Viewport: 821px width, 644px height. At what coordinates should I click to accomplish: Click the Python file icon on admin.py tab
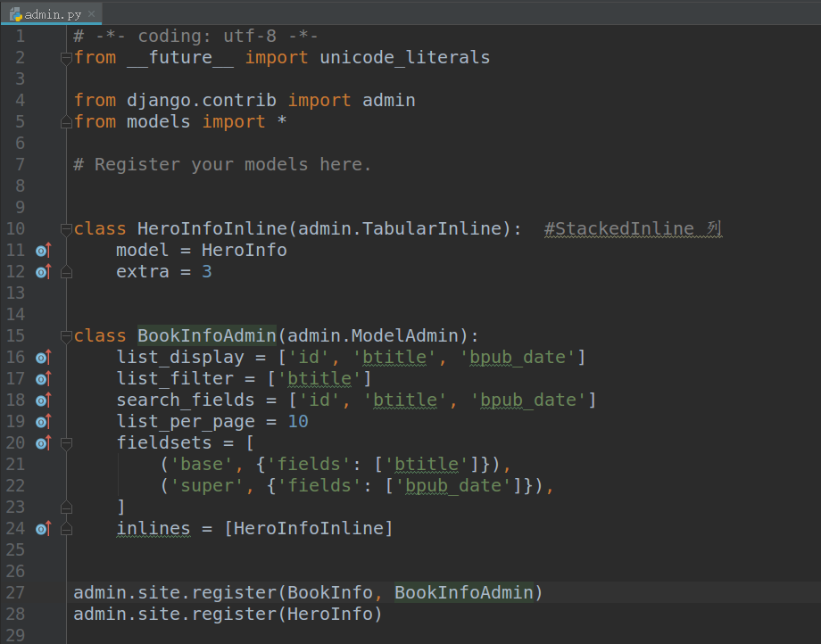click(16, 14)
